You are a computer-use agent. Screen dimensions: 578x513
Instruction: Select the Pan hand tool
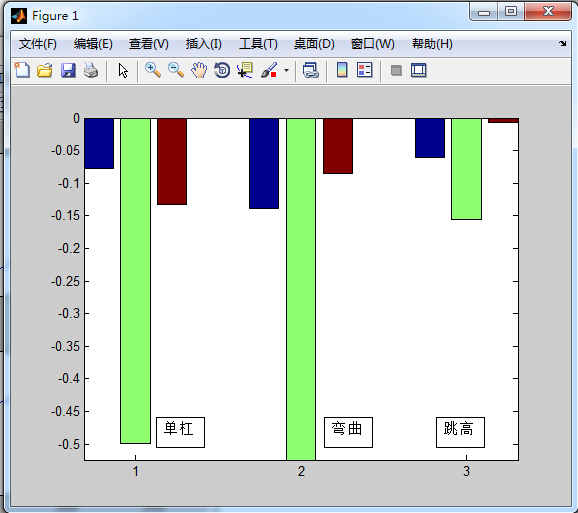[199, 70]
